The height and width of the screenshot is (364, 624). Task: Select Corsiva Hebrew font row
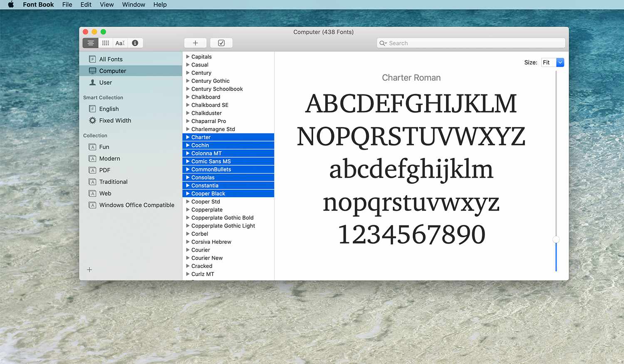pos(228,242)
